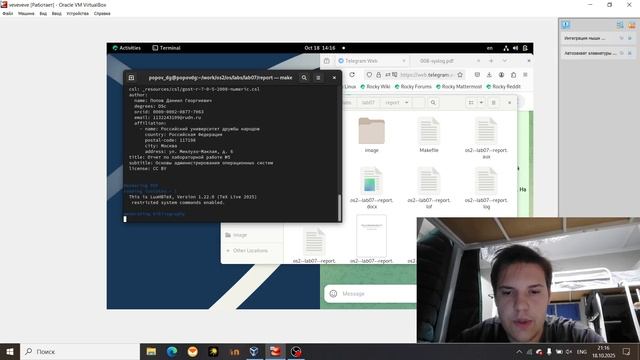Open the Terminal app menu in top bar

point(167,48)
